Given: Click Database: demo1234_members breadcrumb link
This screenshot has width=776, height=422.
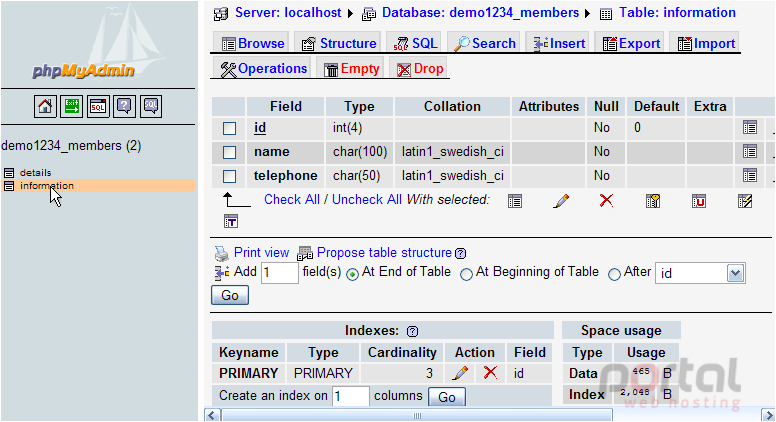Looking at the screenshot, I should coord(480,13).
